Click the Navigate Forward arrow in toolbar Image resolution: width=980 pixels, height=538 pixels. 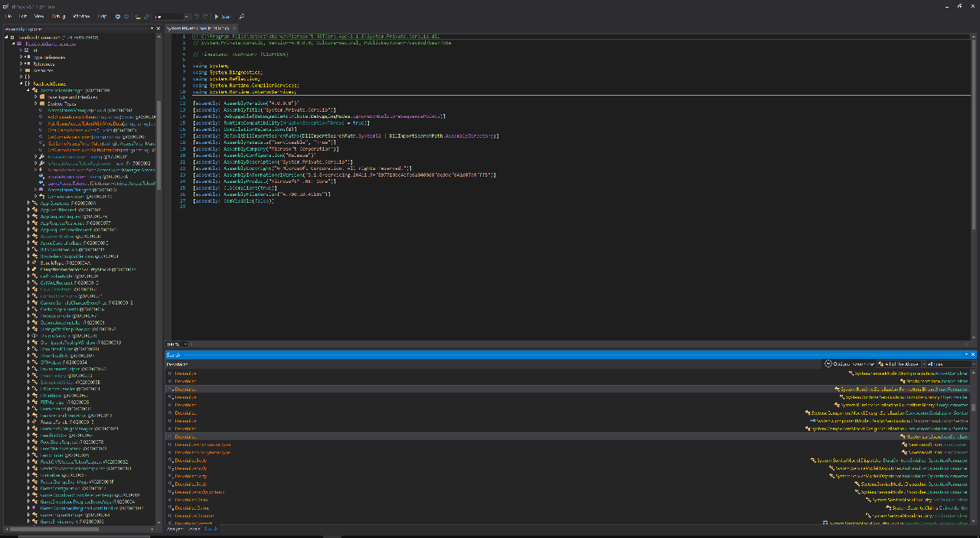[x=126, y=16]
